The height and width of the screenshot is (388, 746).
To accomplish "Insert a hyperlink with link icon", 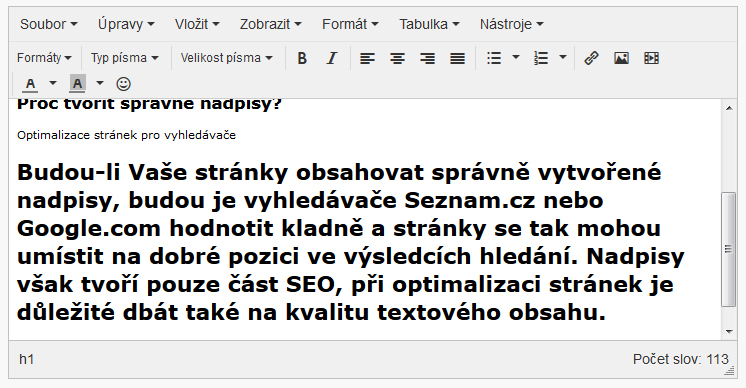I will [x=591, y=58].
